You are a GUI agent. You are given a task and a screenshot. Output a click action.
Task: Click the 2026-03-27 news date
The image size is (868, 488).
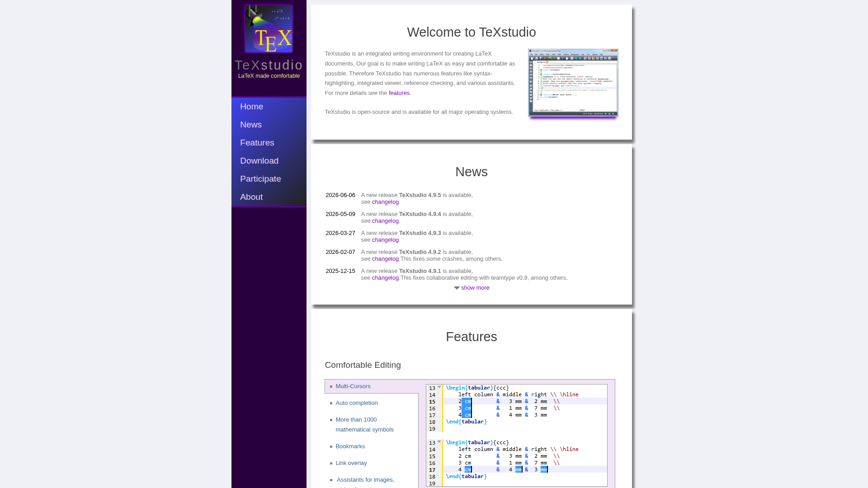(340, 233)
